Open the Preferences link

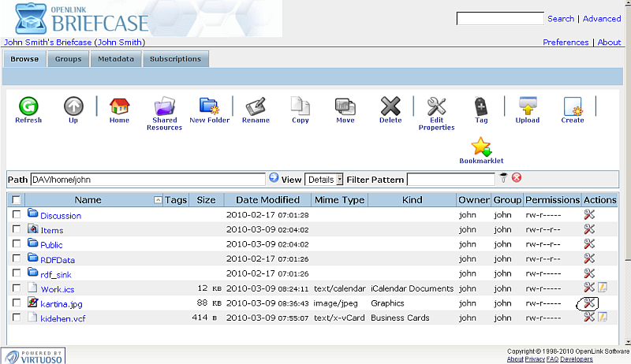tap(566, 43)
